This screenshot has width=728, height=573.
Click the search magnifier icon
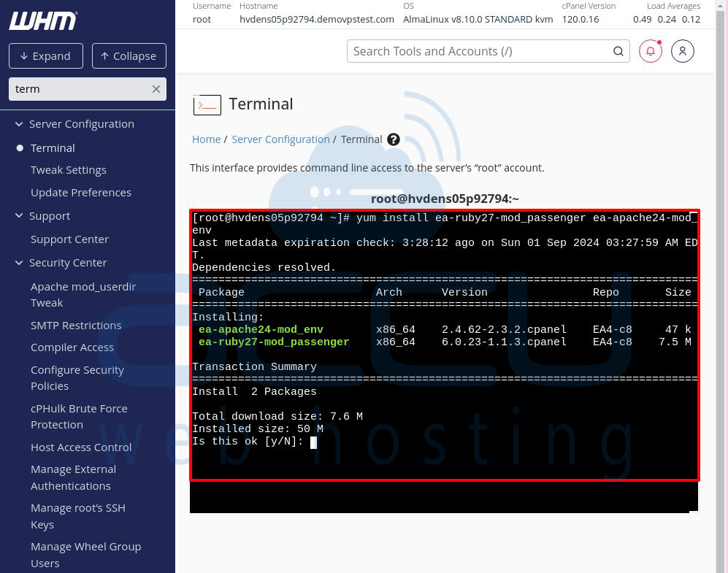(618, 51)
